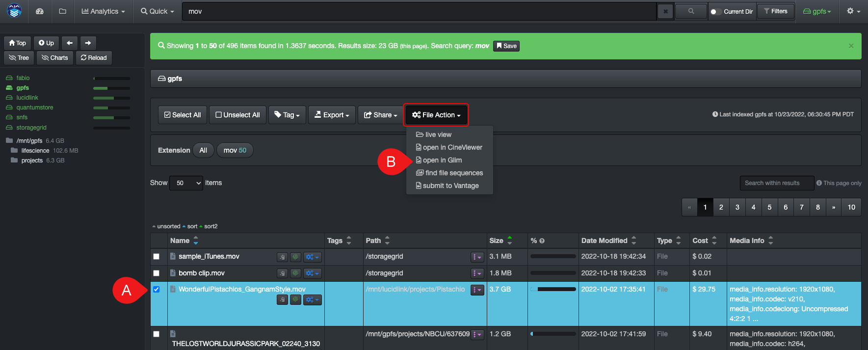
Task: Dismiss the green search results banner
Action: 851,46
